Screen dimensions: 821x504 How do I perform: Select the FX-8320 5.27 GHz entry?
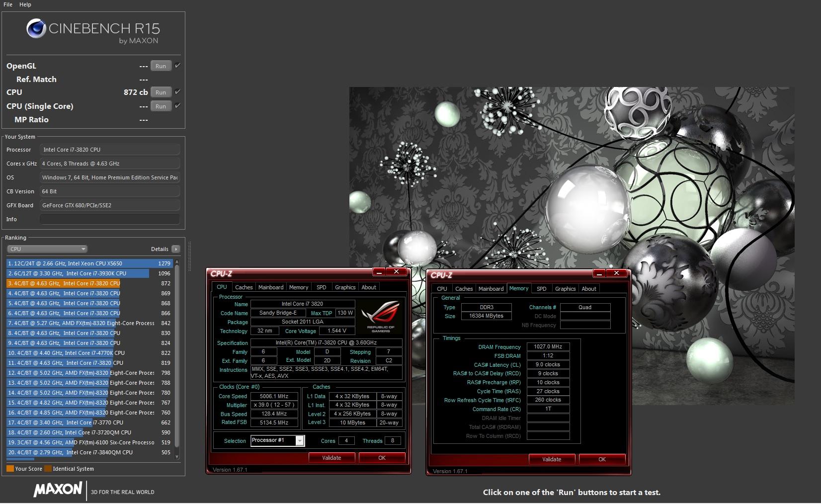click(89, 323)
